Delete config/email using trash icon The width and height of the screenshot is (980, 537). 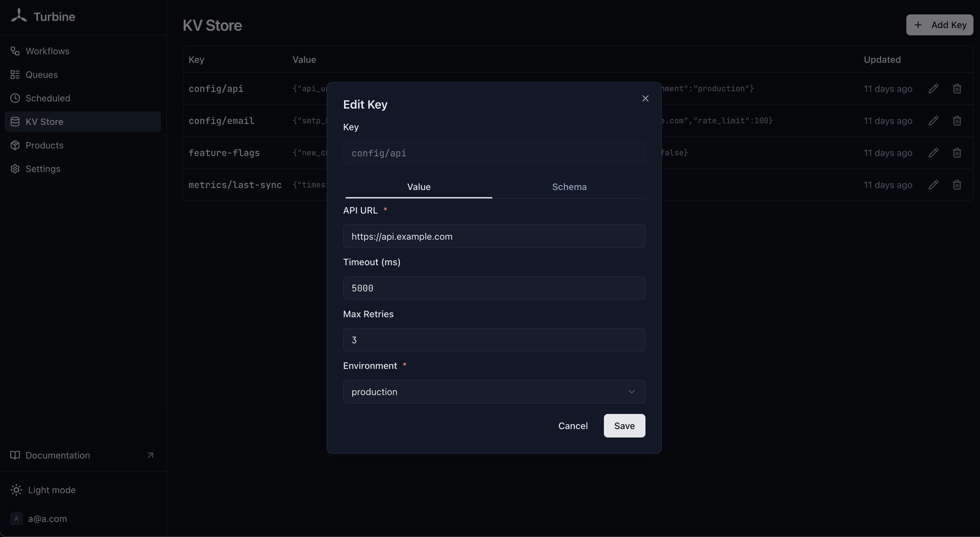coord(957,121)
